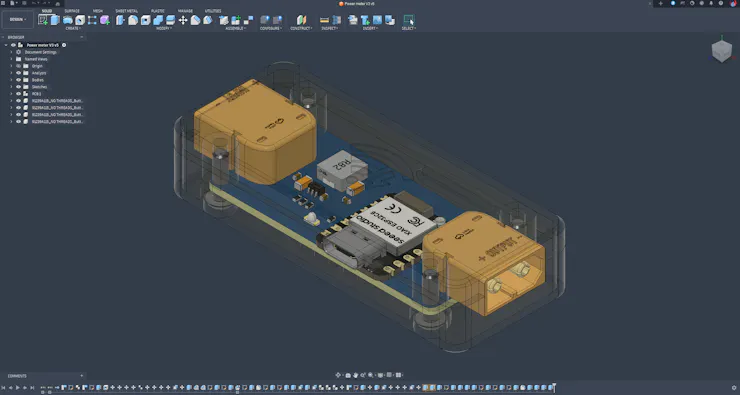The width and height of the screenshot is (740, 395).
Task: Open the ASSEMBLE dropdown menu
Action: point(235,28)
